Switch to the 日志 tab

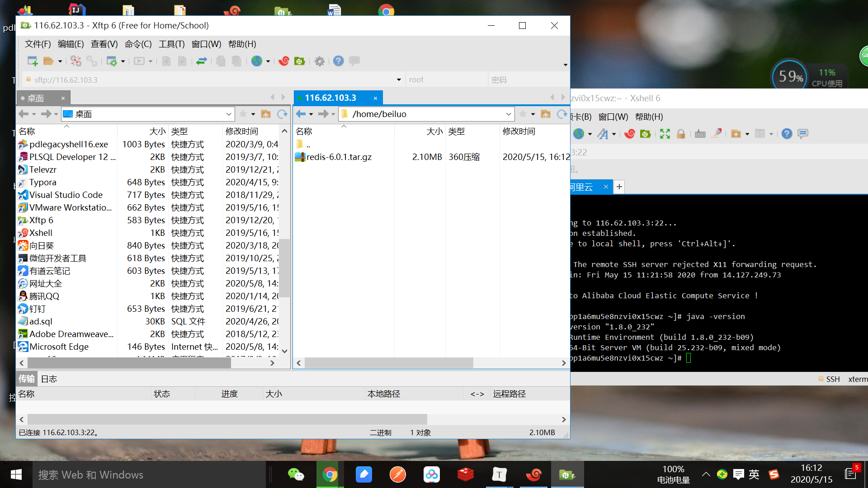(x=49, y=379)
